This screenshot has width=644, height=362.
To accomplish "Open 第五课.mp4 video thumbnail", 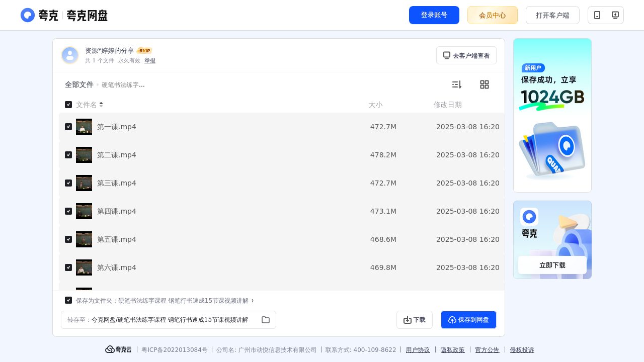I will pos(84,239).
